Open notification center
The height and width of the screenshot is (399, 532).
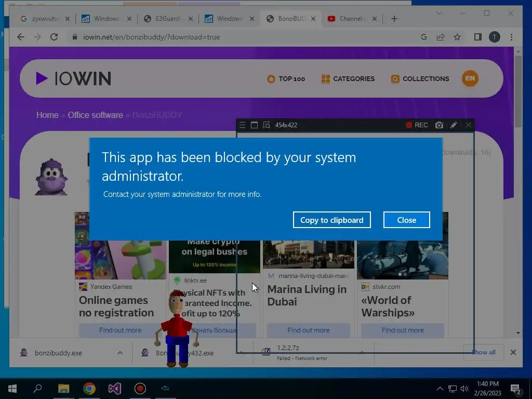point(516,389)
